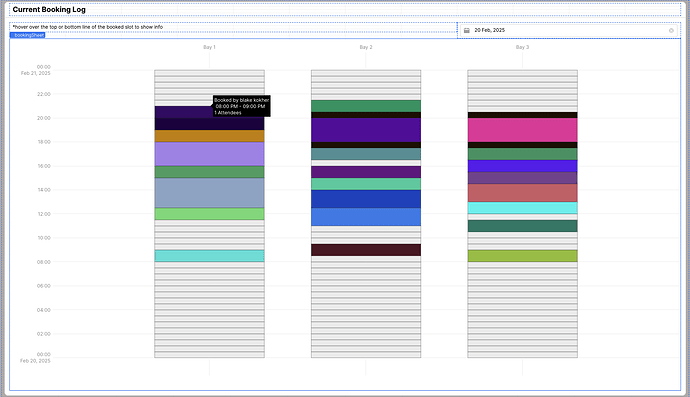Click the hover instruction hint text
This screenshot has height=397, width=690.
click(88, 27)
